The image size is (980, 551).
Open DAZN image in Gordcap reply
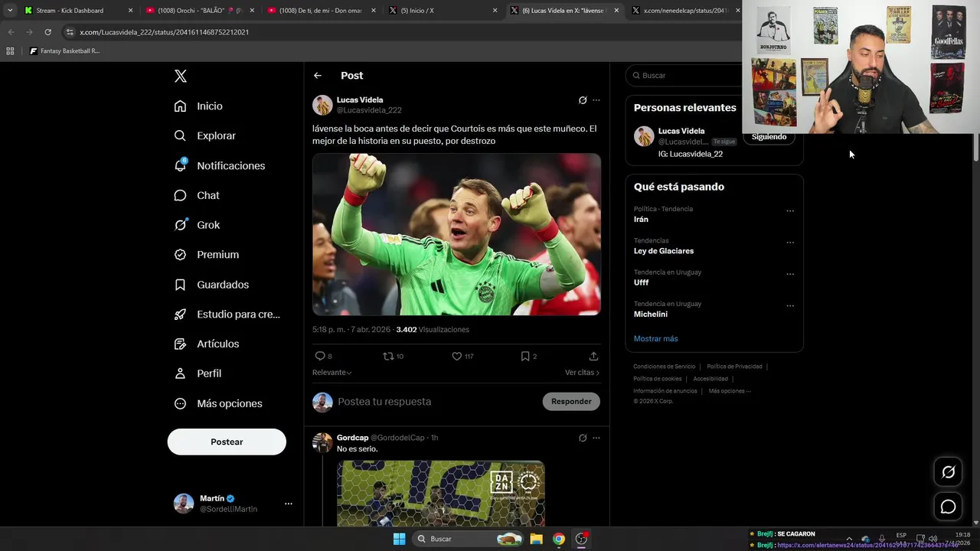pyautogui.click(x=441, y=493)
